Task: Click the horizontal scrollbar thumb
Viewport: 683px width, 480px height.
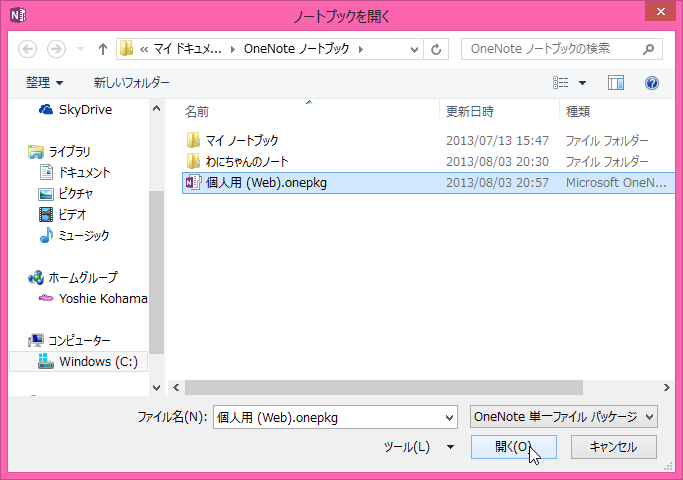Action: (x=384, y=387)
